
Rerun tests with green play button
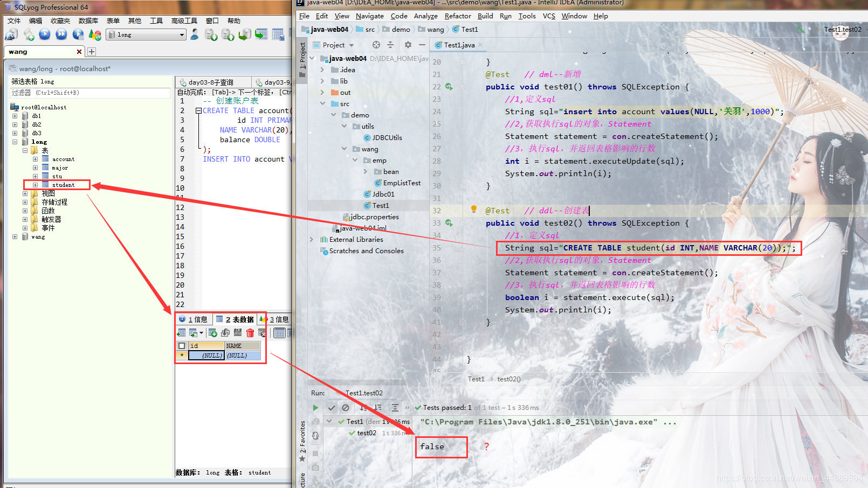click(315, 408)
